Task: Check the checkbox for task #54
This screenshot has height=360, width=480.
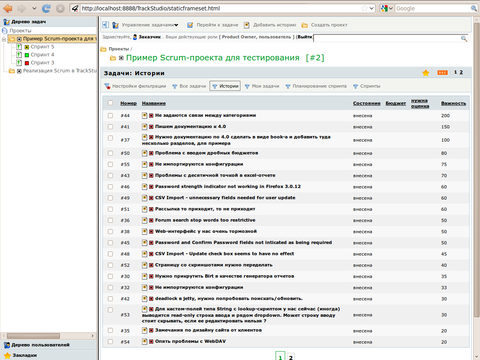Action: (x=110, y=341)
